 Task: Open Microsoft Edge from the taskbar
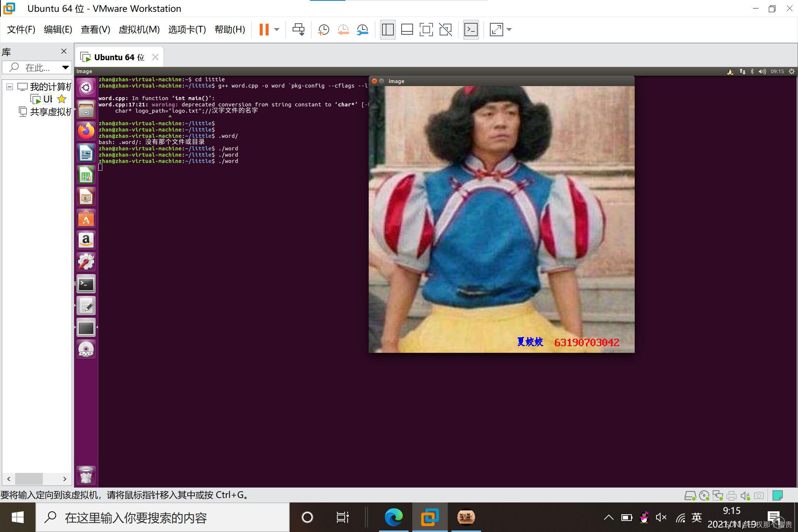click(x=393, y=517)
